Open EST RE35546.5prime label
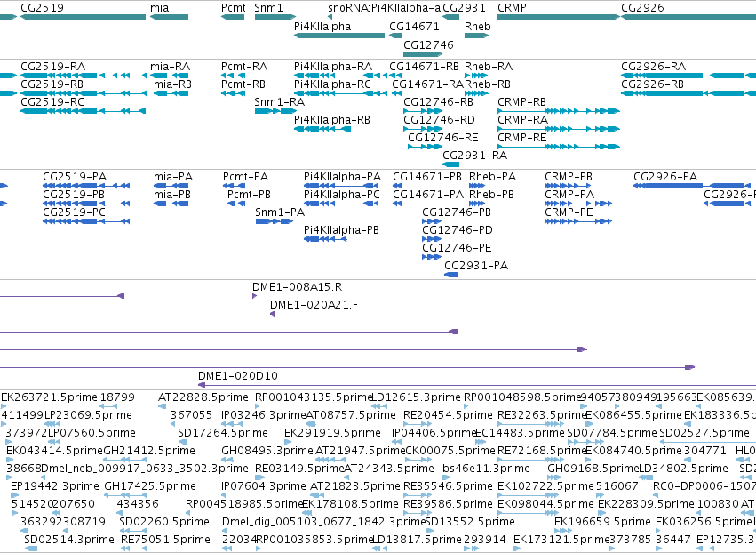The height and width of the screenshot is (553, 756). [x=448, y=486]
